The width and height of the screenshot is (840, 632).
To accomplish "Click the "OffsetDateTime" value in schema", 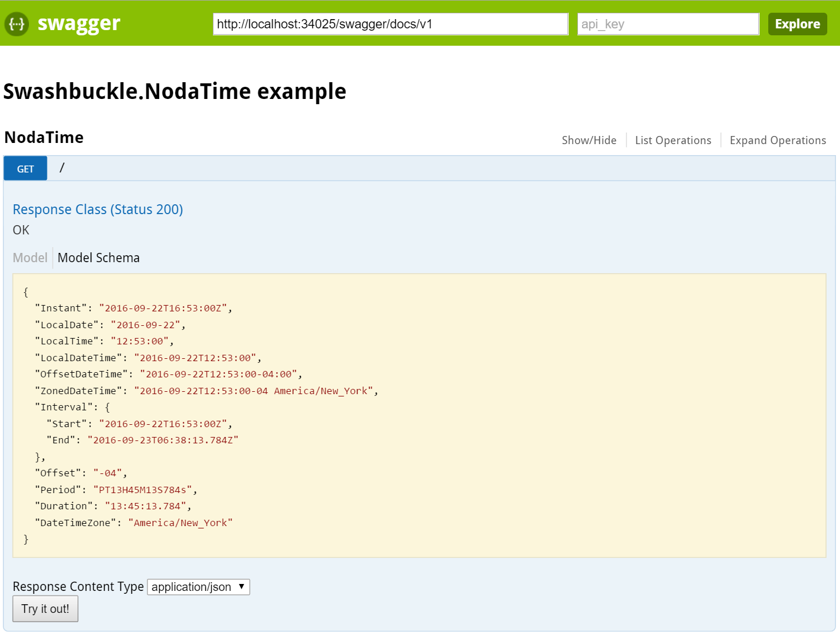I will [219, 374].
